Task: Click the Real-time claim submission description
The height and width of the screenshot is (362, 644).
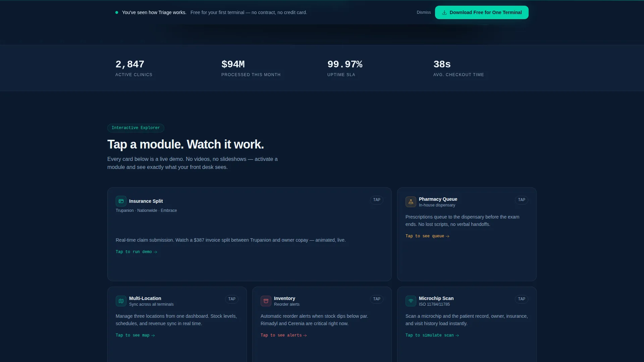Action: pos(230,240)
